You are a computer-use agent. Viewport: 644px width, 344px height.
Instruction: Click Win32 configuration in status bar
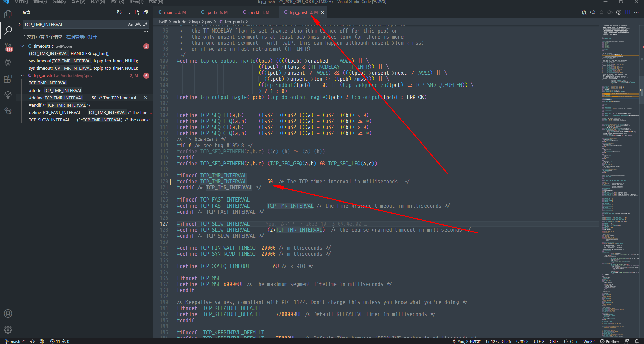click(589, 341)
